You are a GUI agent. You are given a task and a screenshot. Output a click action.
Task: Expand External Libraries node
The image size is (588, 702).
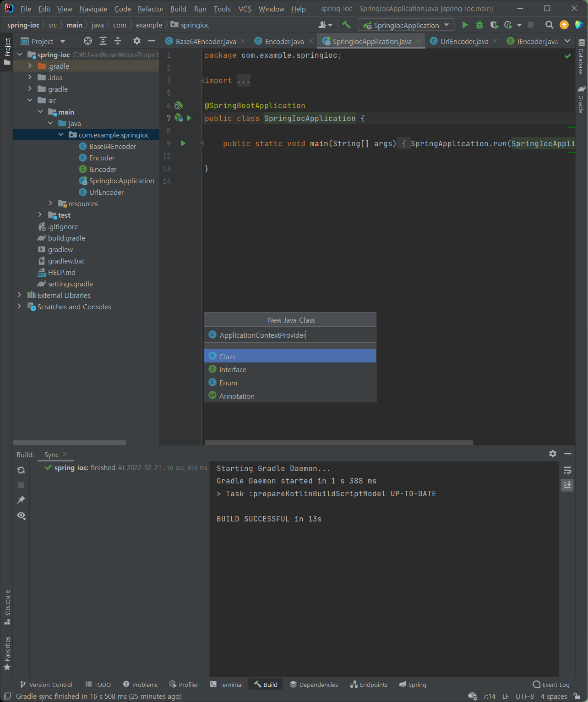tap(19, 295)
